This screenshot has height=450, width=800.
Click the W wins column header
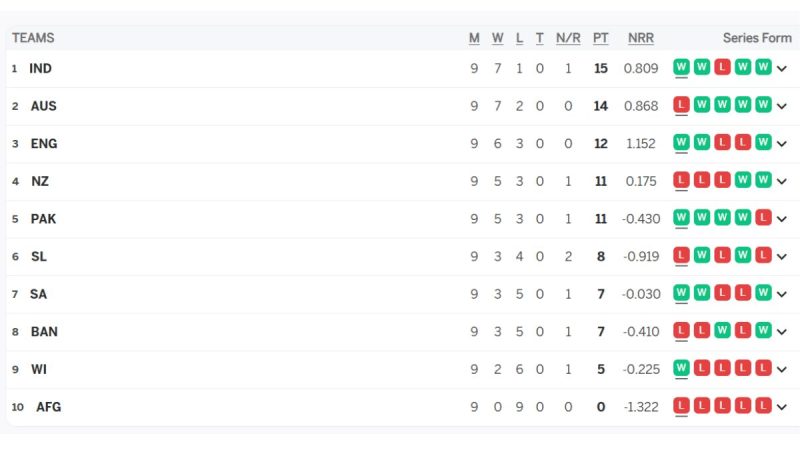497,38
